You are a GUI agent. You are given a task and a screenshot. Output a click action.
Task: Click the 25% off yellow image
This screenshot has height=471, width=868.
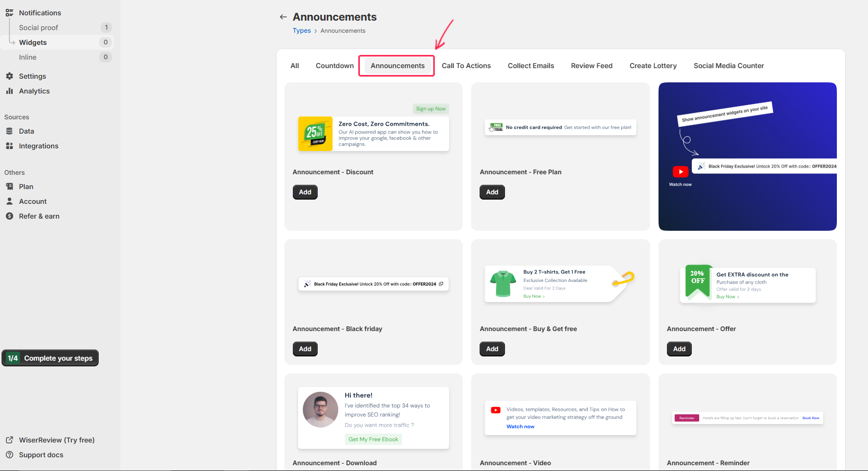316,134
